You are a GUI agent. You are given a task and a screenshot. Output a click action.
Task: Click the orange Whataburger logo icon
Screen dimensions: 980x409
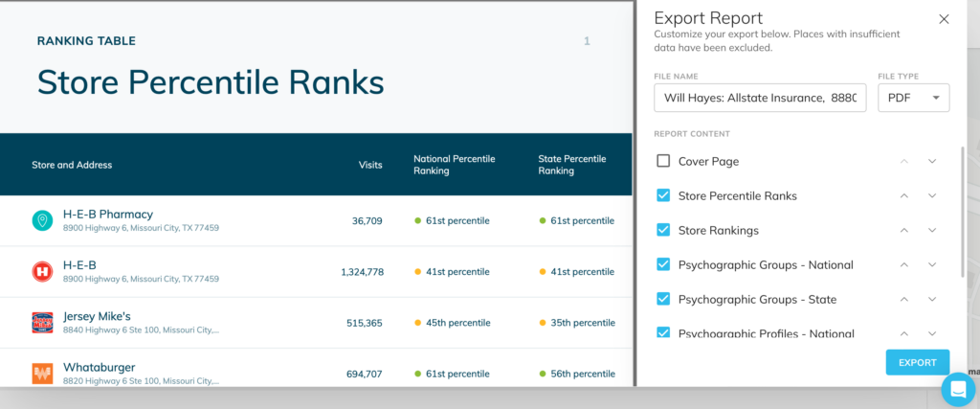coord(42,374)
